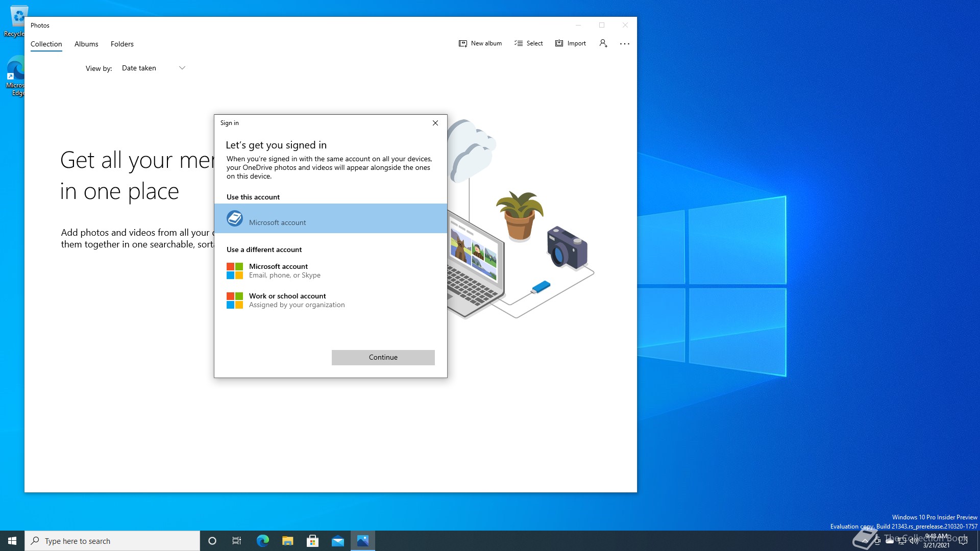Select the Microsoft Edge desktop shortcut

[15, 76]
